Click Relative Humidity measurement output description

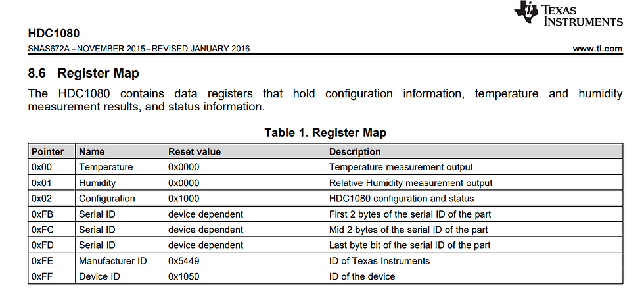coord(411,183)
